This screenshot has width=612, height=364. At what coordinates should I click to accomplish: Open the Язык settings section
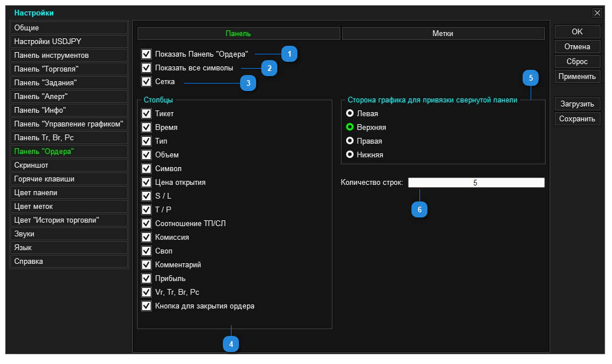(x=69, y=247)
